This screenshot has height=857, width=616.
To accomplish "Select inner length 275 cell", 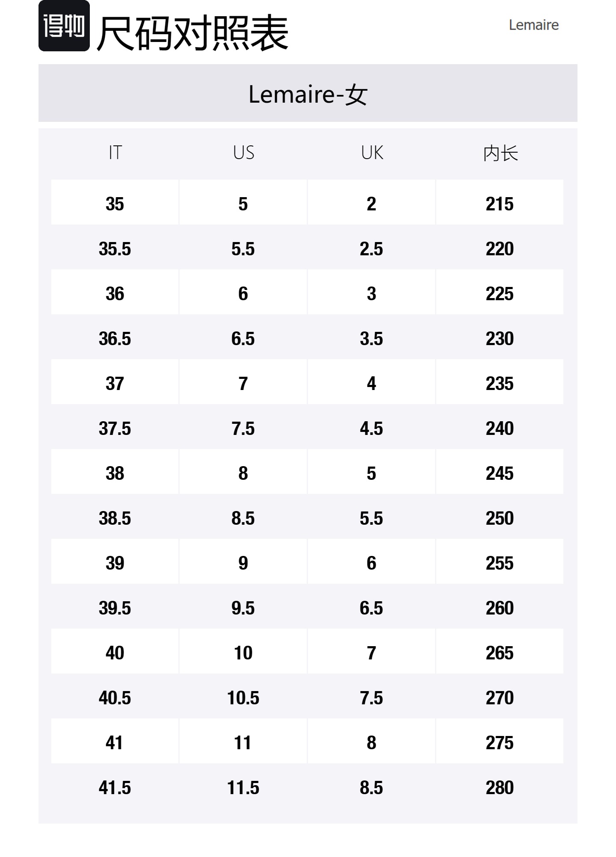I will [500, 742].
